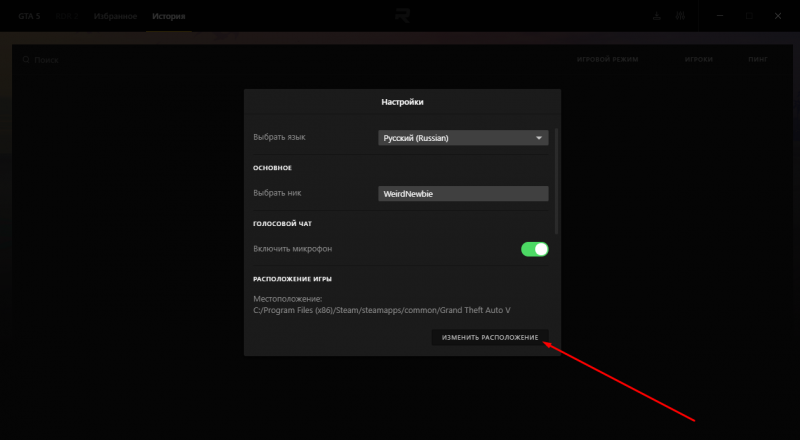Open the Выбрать язык dropdown
800x440 pixels.
[462, 138]
